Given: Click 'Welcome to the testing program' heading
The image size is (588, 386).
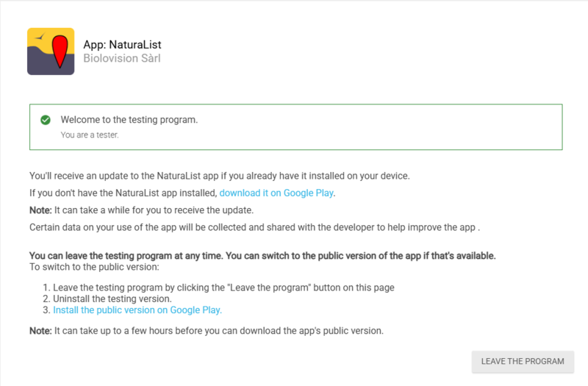Looking at the screenshot, I should click(x=129, y=119).
